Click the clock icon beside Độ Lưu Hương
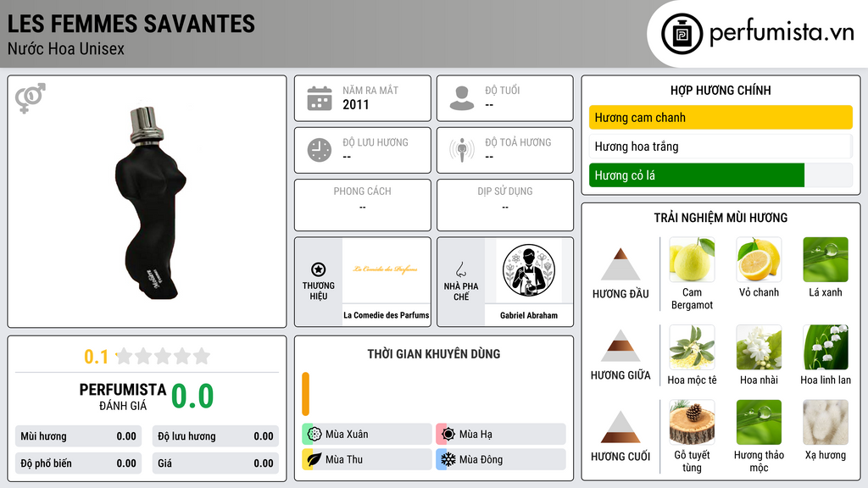The height and width of the screenshot is (488, 868). tap(320, 150)
